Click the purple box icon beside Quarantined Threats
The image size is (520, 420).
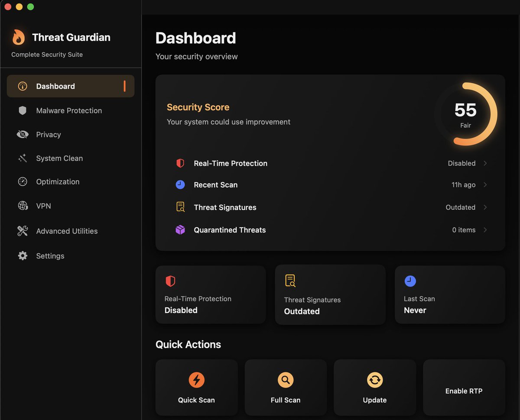coord(180,230)
